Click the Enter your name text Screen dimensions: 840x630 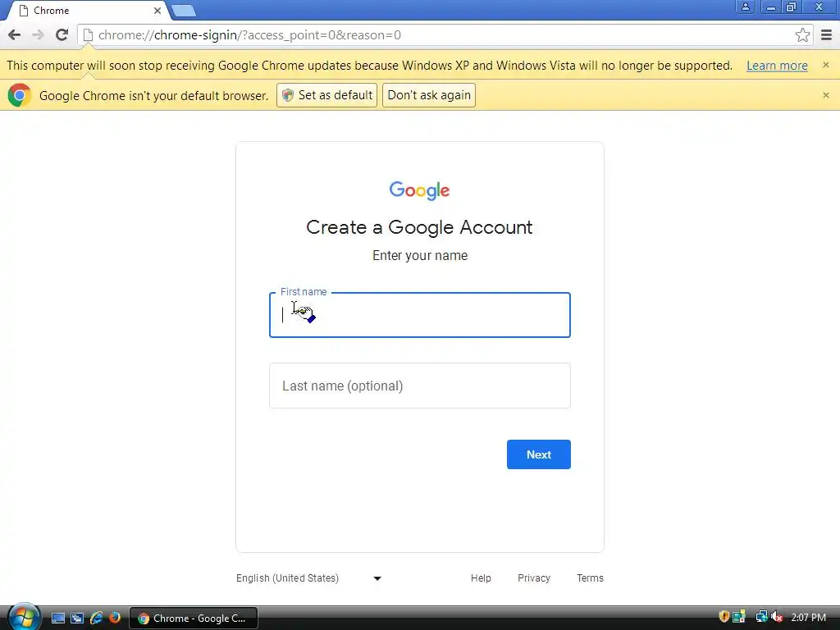[x=420, y=256]
